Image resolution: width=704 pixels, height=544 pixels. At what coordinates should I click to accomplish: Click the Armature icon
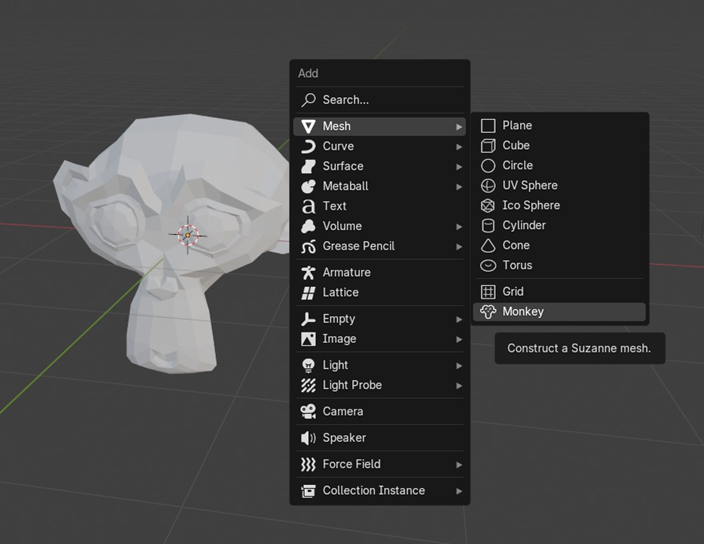pos(308,273)
